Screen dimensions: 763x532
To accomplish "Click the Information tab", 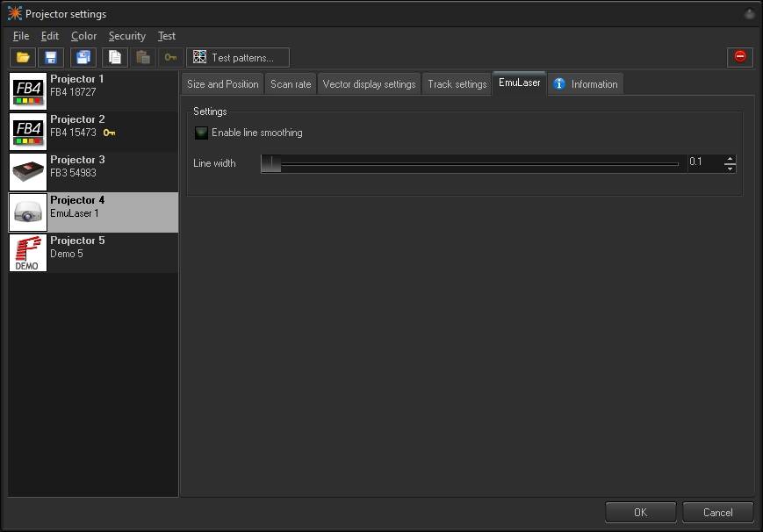I will (x=586, y=83).
